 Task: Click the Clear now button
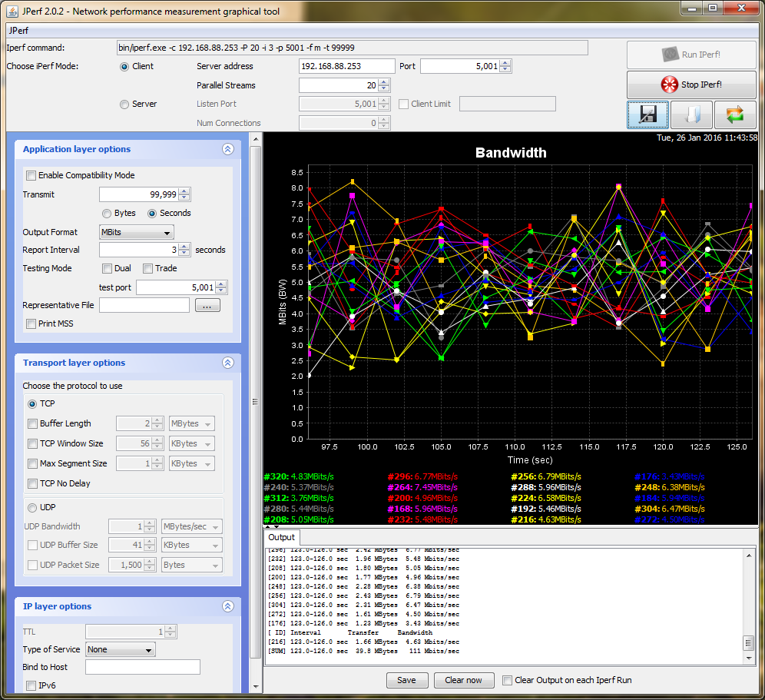464,680
